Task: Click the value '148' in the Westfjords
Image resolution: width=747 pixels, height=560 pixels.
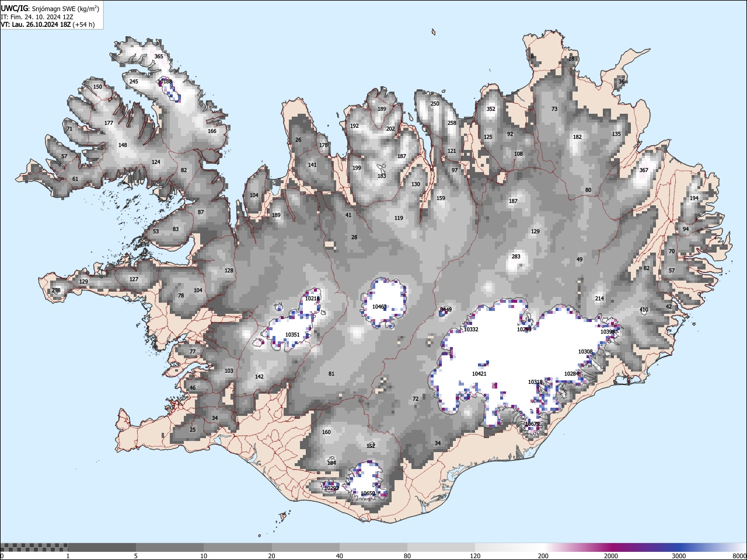Action: 123,145
